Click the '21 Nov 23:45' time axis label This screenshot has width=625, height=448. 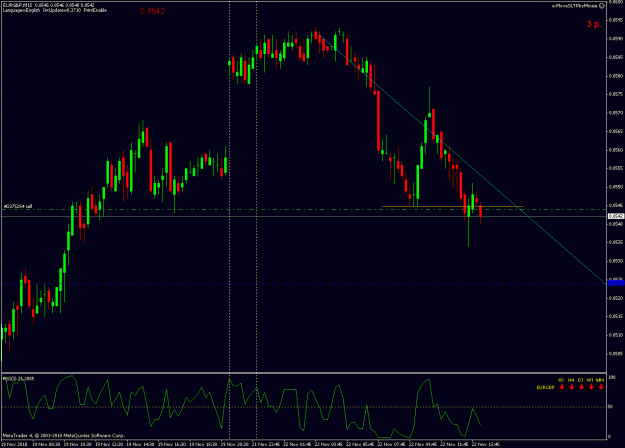(266, 444)
